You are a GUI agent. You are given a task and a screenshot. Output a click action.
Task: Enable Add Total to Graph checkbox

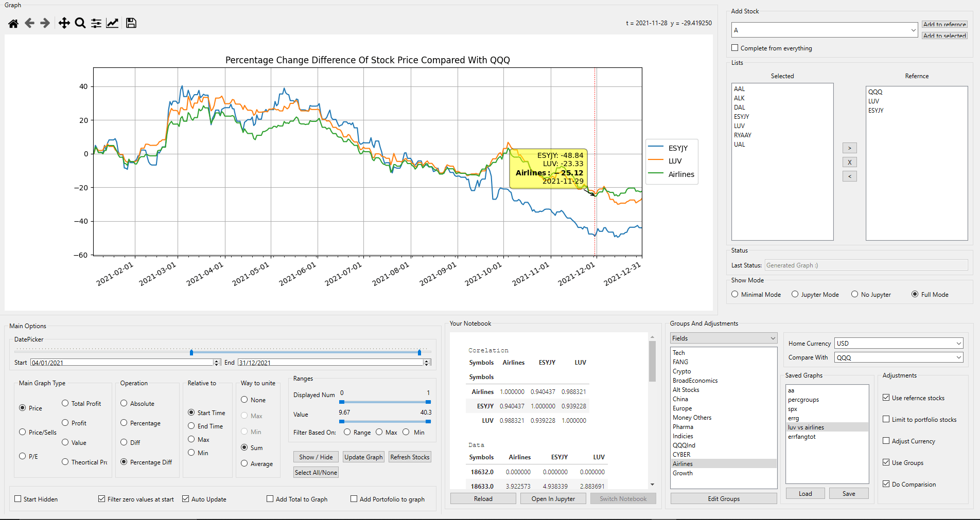pyautogui.click(x=270, y=499)
